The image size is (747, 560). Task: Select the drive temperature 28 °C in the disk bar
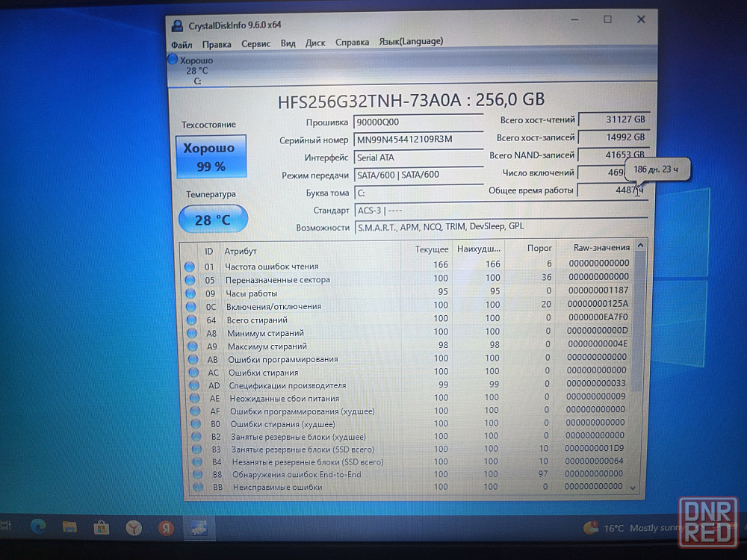click(196, 70)
